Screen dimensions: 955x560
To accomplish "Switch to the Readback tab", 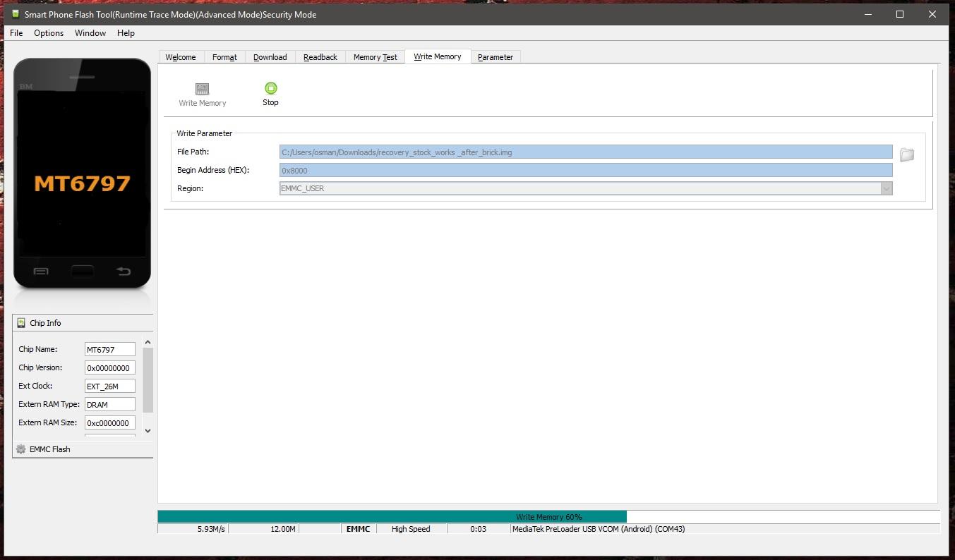I will pyautogui.click(x=320, y=57).
